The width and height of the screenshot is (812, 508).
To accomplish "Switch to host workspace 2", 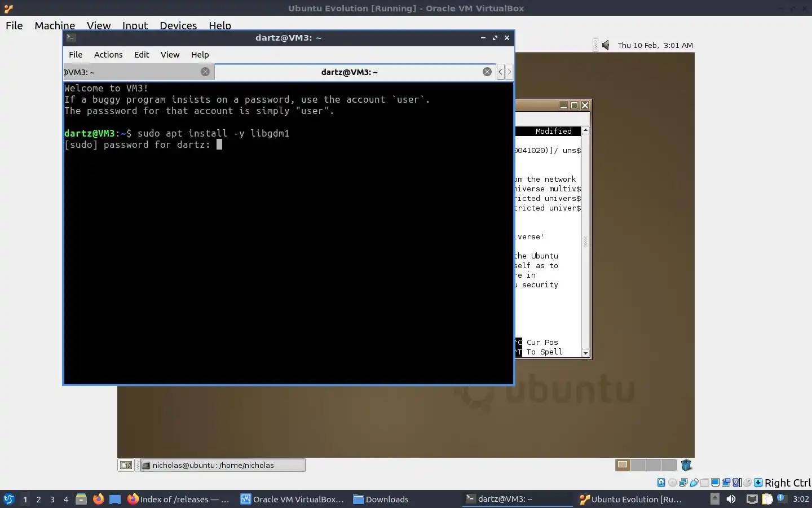I will tap(38, 499).
